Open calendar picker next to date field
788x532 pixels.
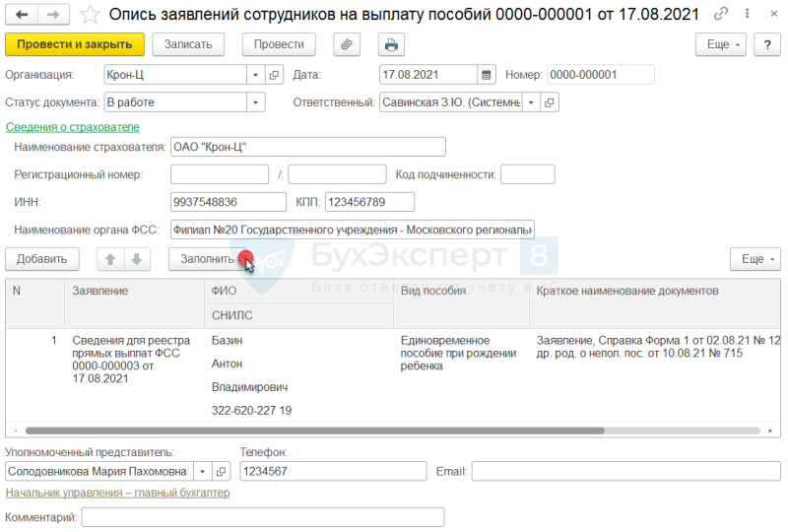coord(486,75)
